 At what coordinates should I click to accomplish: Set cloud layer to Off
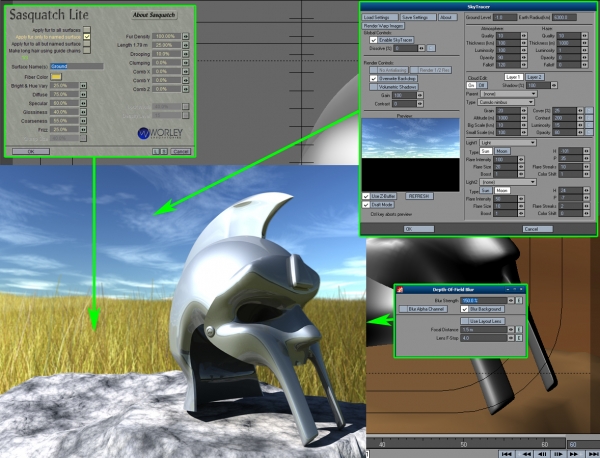click(x=481, y=85)
